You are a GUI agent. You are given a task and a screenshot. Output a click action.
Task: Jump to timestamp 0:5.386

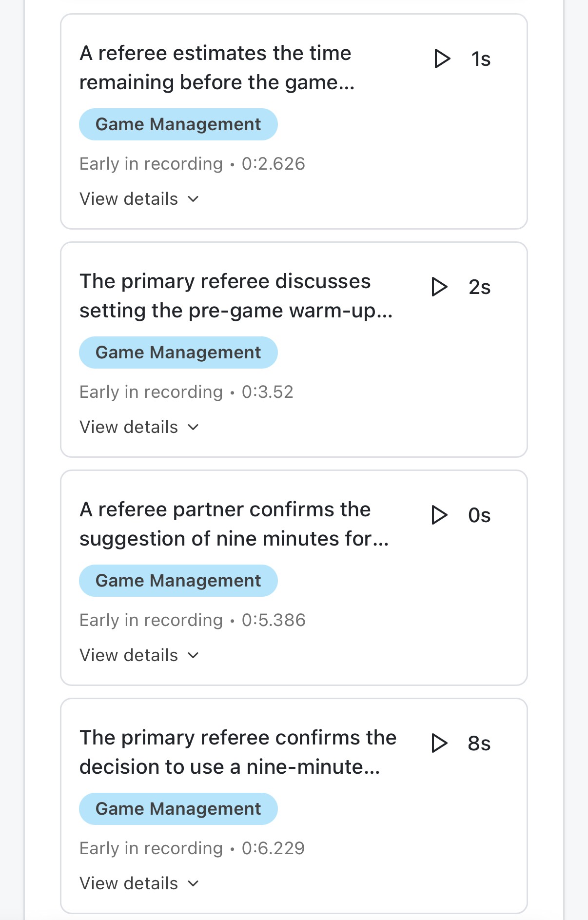tap(273, 620)
